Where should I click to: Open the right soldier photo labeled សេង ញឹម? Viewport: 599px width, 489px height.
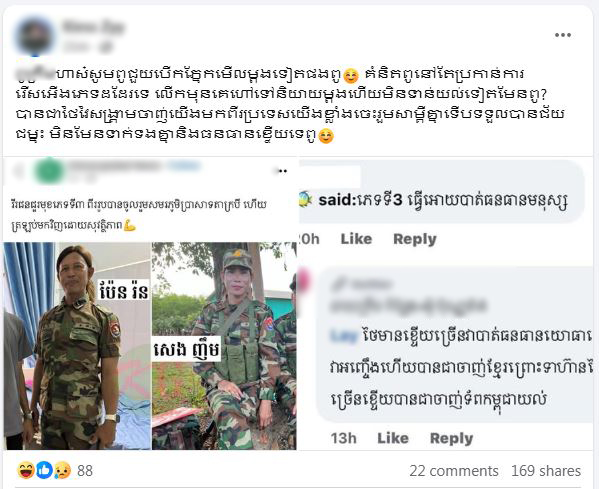tap(224, 346)
